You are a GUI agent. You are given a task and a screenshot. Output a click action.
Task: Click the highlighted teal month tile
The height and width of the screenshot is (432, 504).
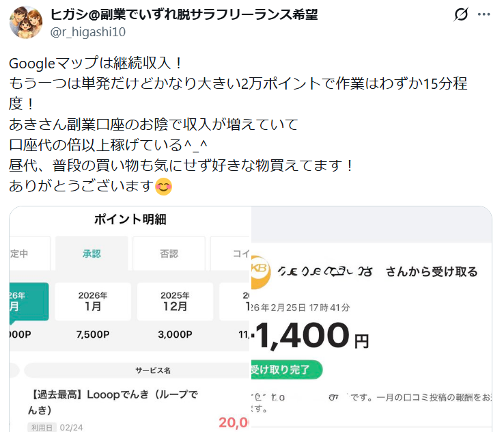click(x=27, y=301)
